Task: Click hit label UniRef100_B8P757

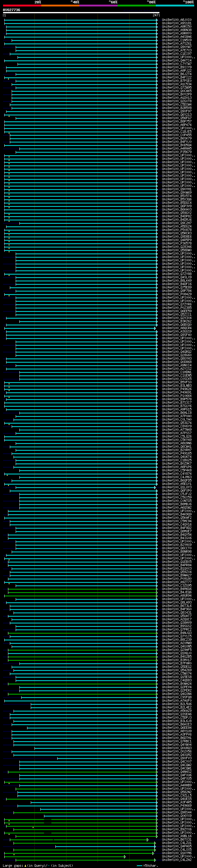Action: click(177, 121)
